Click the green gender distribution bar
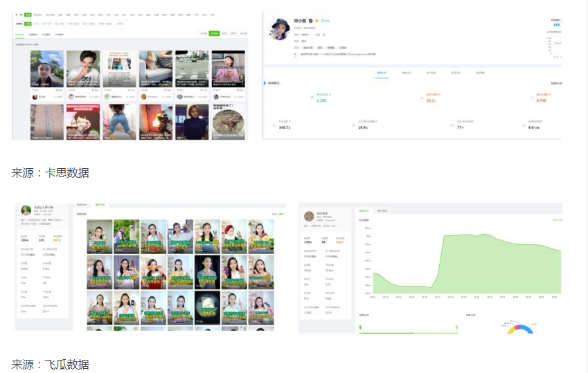 [x=409, y=332]
